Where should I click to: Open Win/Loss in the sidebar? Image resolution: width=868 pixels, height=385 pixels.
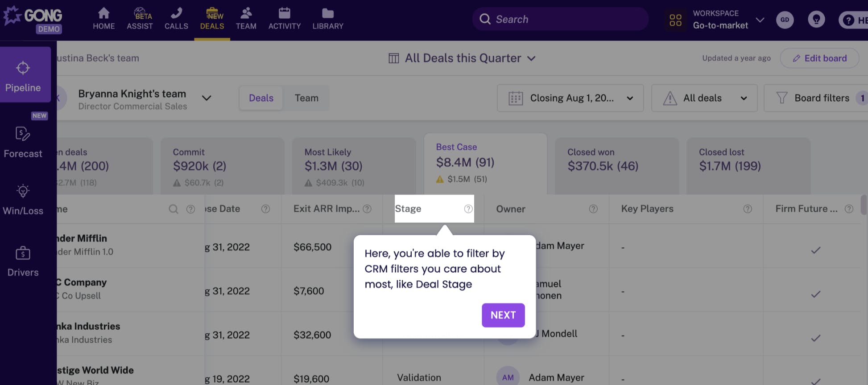tap(23, 200)
